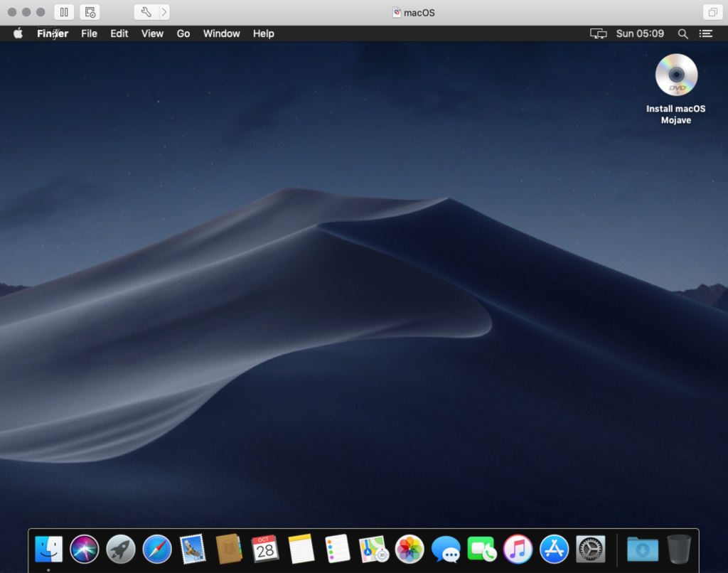Open the View menu
Image resolution: width=728 pixels, height=573 pixels.
[152, 33]
